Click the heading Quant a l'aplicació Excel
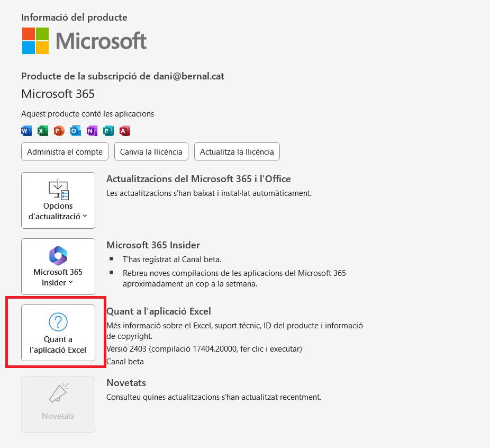 click(159, 311)
